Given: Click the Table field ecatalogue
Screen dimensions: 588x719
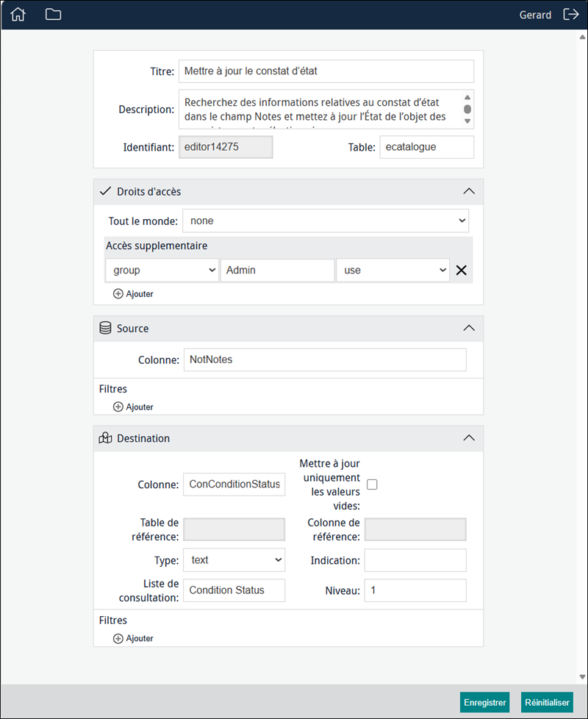Looking at the screenshot, I should (427, 147).
